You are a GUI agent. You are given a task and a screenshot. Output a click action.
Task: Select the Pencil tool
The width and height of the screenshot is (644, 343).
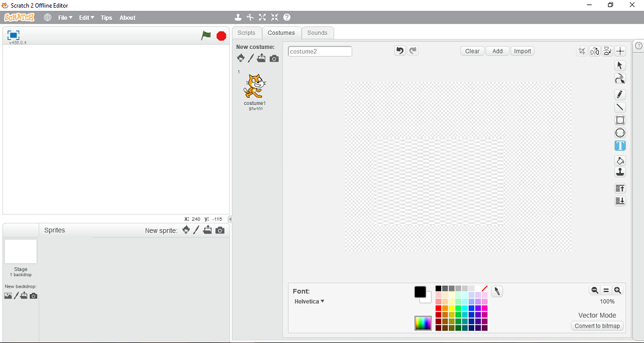point(620,95)
